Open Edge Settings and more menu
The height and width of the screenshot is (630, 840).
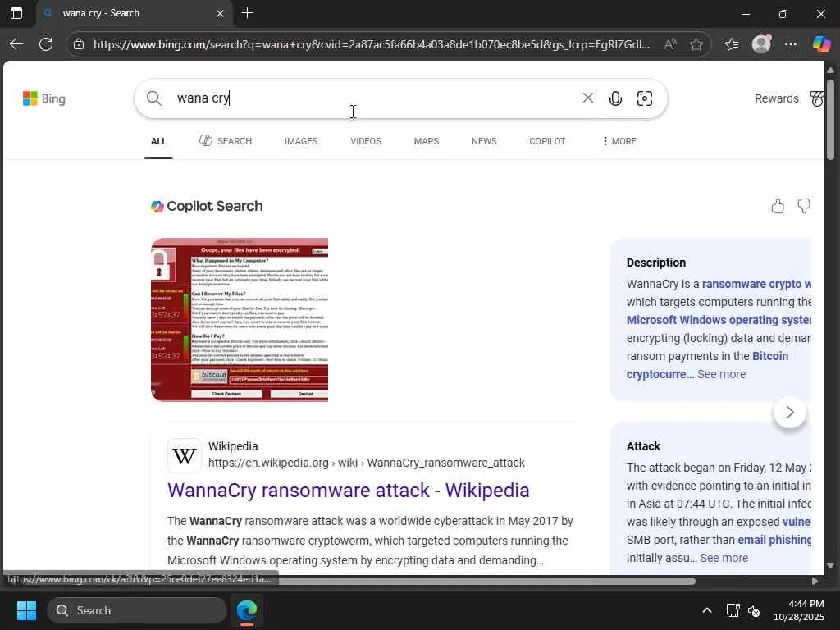(791, 44)
